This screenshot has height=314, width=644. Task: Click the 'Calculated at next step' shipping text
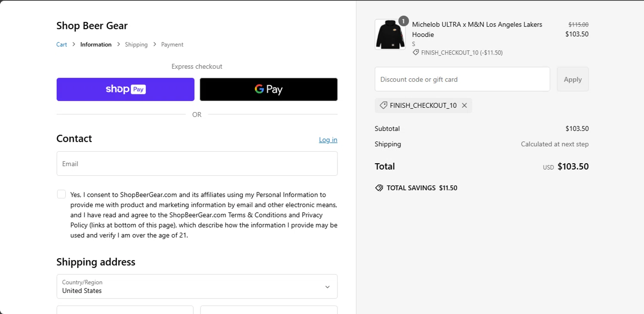pos(555,144)
